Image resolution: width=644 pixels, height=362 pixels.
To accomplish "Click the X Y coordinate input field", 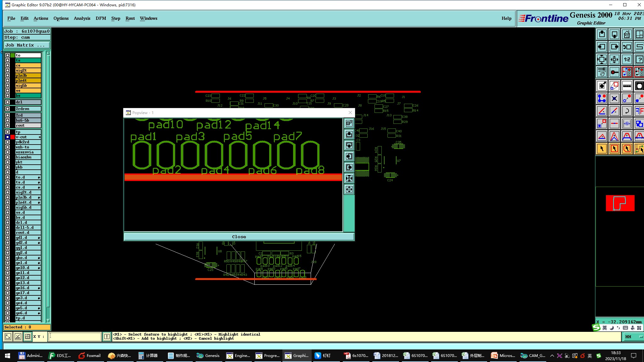I will click(75, 337).
